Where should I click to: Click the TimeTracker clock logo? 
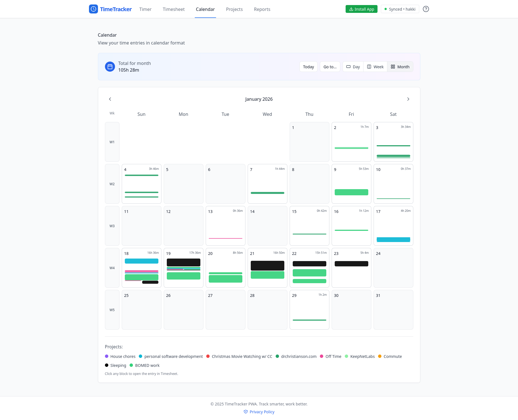point(93,9)
